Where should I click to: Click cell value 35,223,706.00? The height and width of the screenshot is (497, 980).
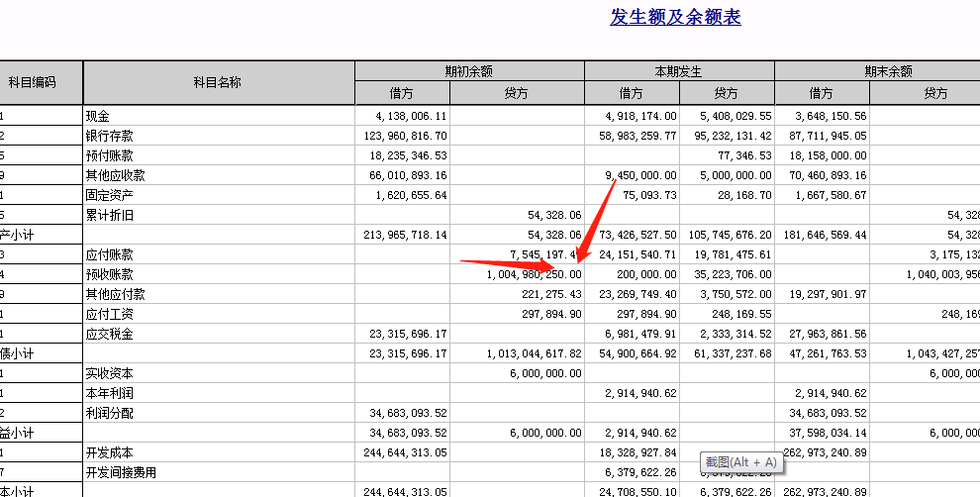(734, 274)
